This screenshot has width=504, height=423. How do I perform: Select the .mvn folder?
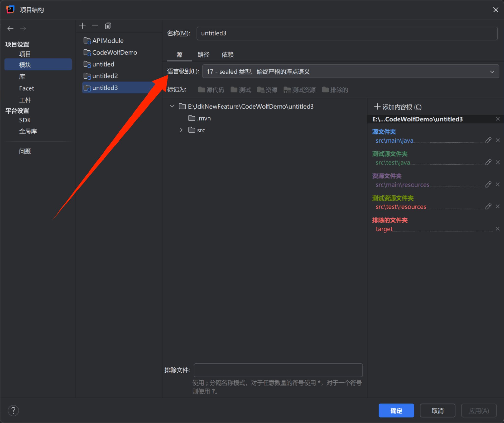(x=200, y=118)
